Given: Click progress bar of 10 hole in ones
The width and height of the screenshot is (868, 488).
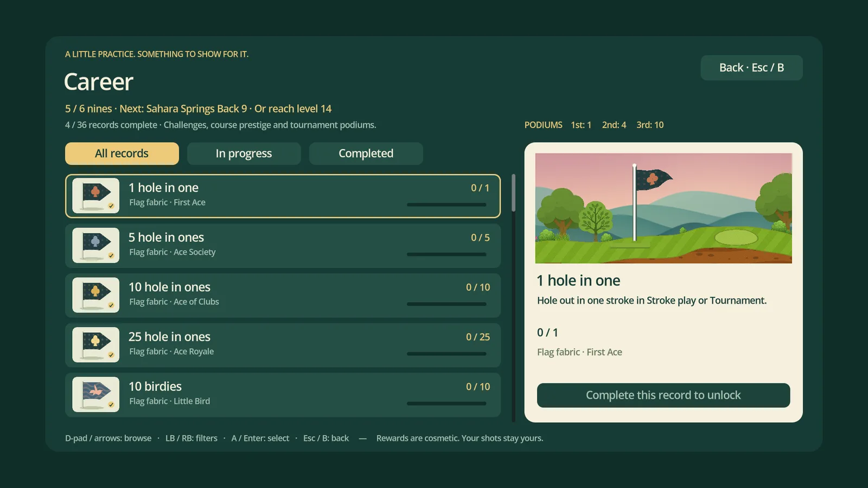Looking at the screenshot, I should [446, 304].
